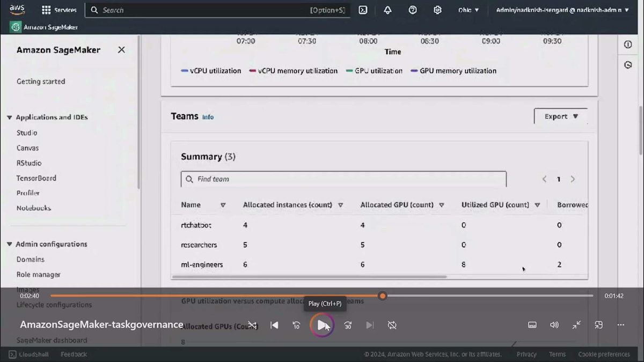
Task: Toggle vCPU memory utilization legend item
Action: 294,71
